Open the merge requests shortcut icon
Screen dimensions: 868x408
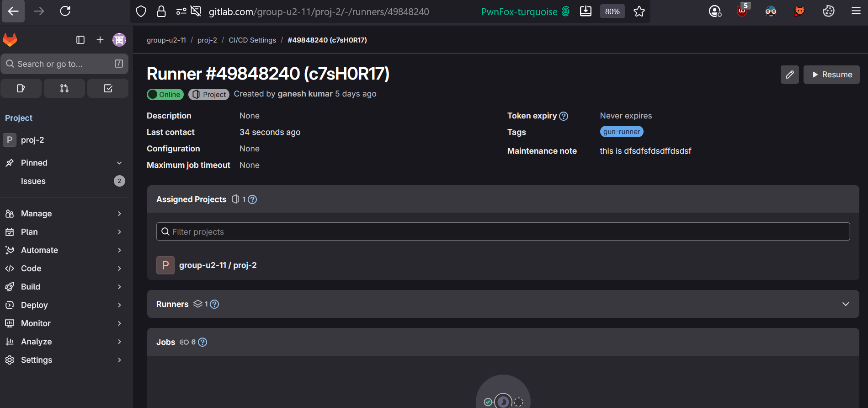[64, 88]
